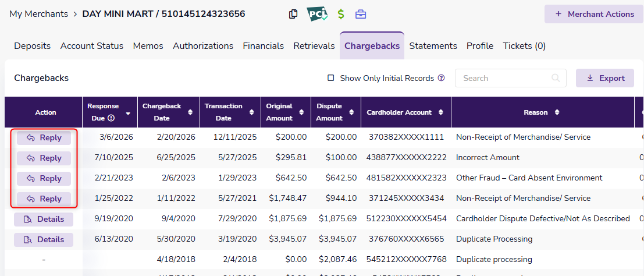This screenshot has width=644, height=276.
Task: Sort table by Original Amount arrows
Action: pyautogui.click(x=301, y=112)
